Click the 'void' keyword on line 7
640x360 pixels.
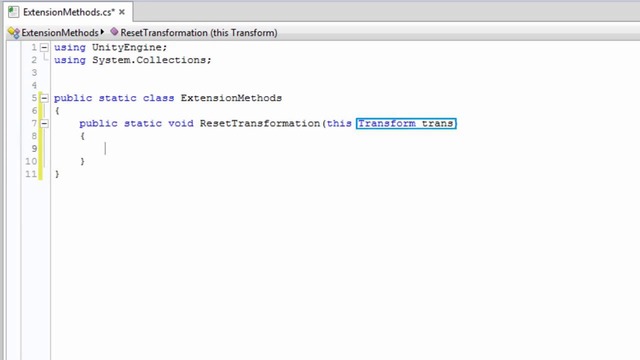point(181,123)
